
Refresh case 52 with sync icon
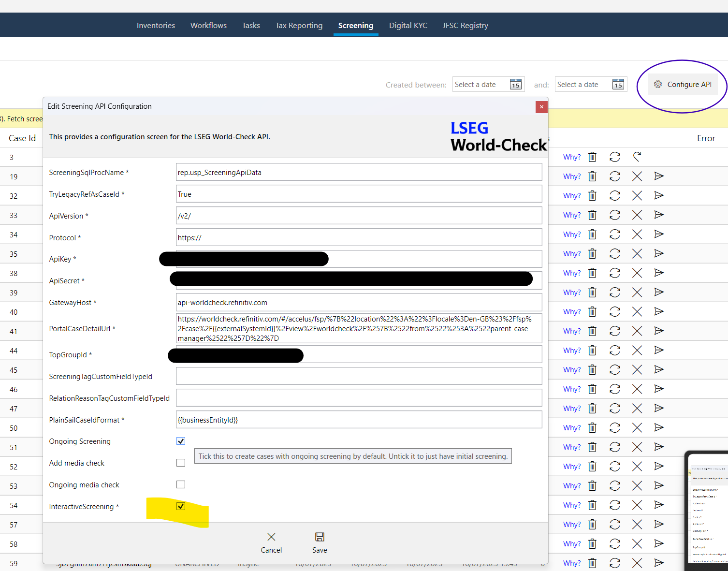[615, 467]
